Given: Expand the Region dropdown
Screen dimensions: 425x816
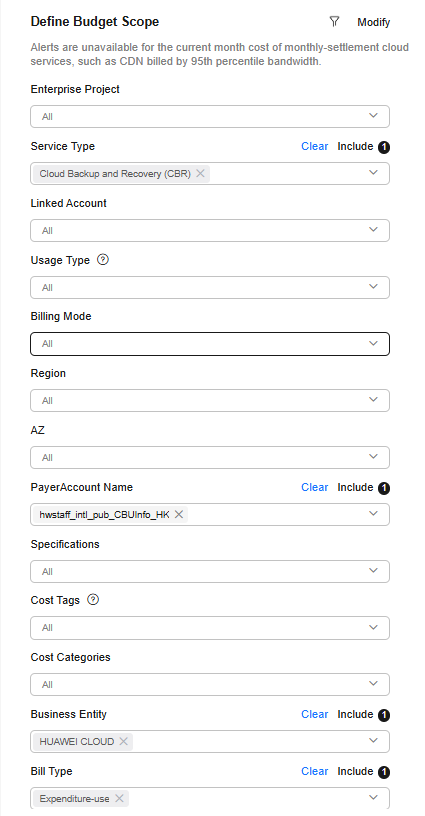Looking at the screenshot, I should click(x=210, y=401).
